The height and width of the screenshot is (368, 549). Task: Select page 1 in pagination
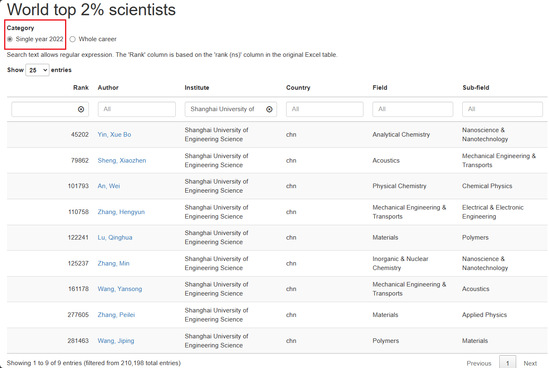click(x=507, y=363)
